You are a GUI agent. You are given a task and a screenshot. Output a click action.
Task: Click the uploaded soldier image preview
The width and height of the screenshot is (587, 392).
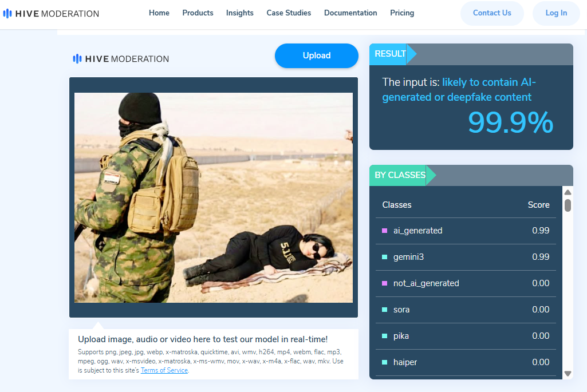click(213, 197)
